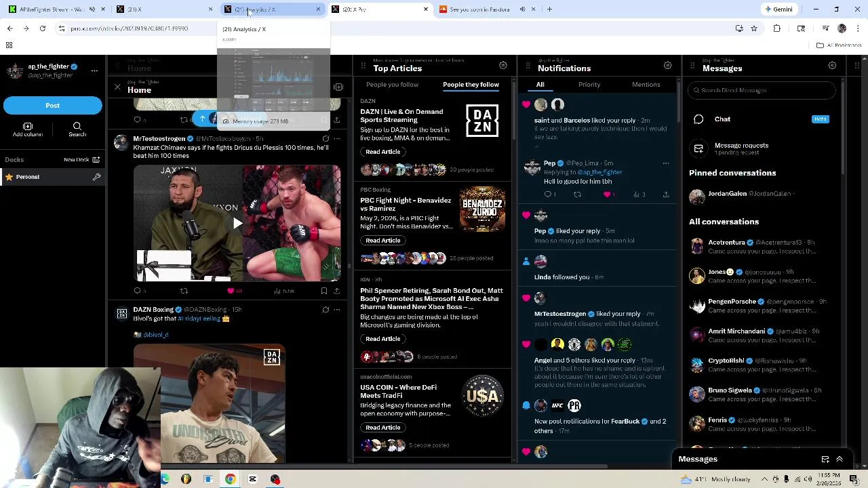Share Pep's reply in Notifications
Viewport: 868px width, 488px height.
pyautogui.click(x=666, y=195)
